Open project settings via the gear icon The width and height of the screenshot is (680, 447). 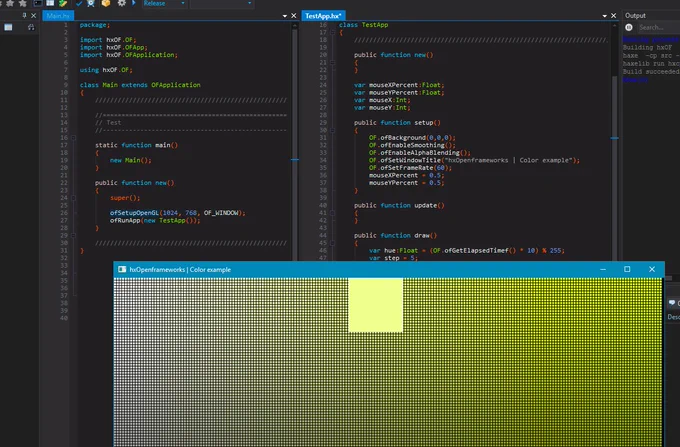point(122,3)
